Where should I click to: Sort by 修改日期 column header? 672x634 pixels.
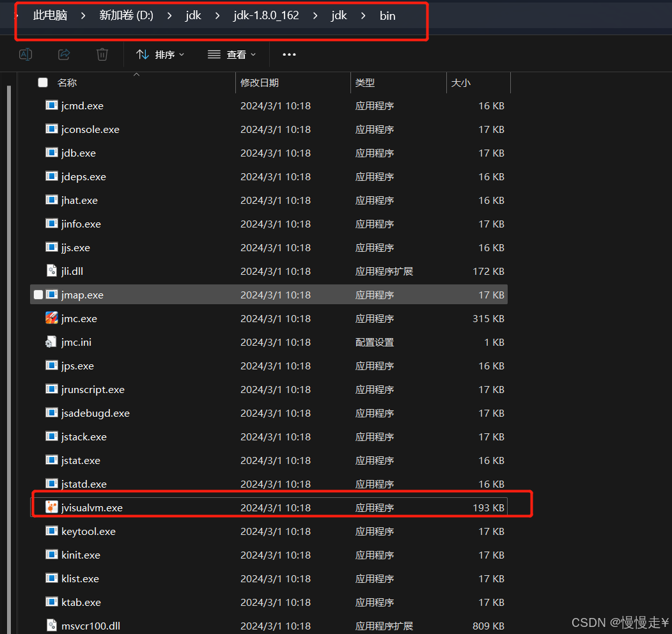(x=260, y=82)
